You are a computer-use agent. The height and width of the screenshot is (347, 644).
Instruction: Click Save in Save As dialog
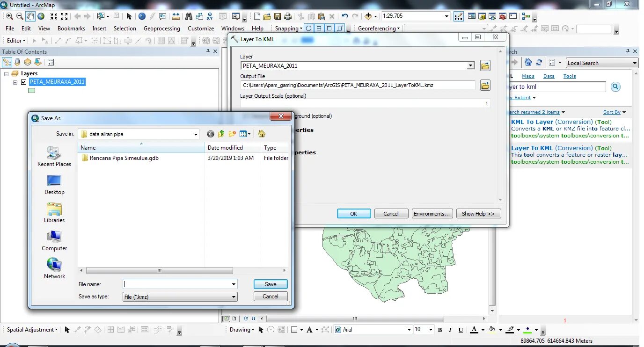271,284
